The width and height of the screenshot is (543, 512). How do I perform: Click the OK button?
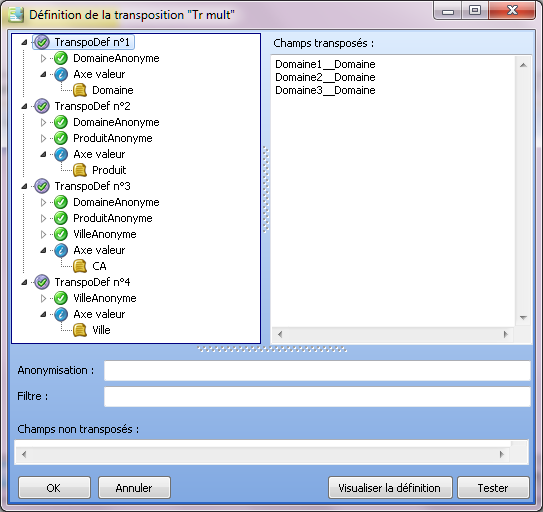(54, 488)
